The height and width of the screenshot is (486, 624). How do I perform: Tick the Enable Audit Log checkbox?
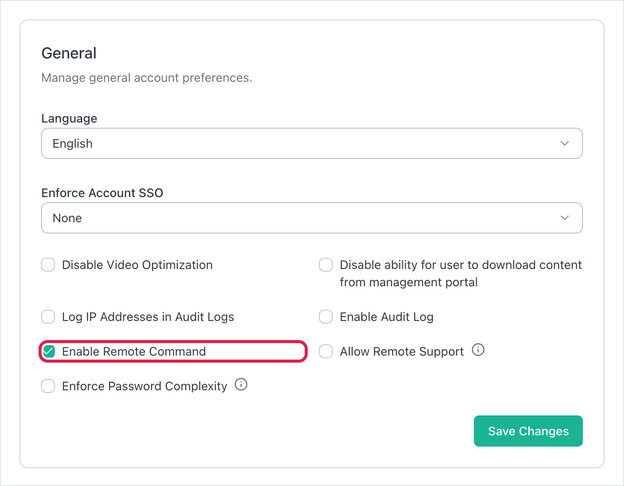326,317
